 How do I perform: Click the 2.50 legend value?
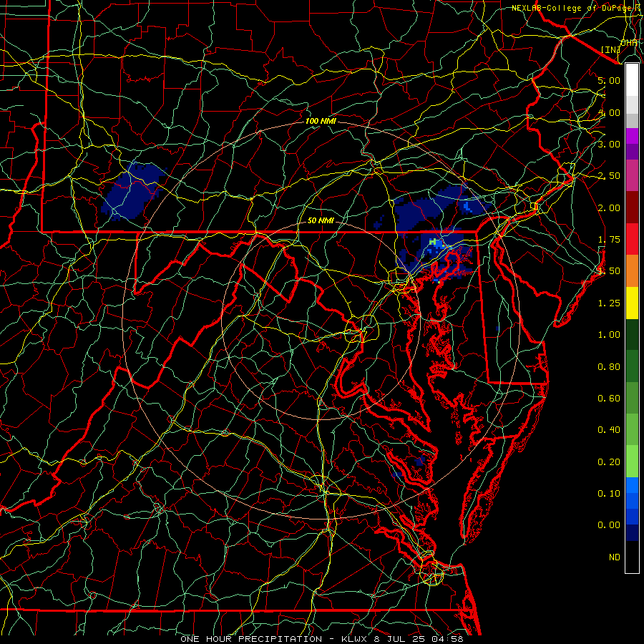point(609,176)
